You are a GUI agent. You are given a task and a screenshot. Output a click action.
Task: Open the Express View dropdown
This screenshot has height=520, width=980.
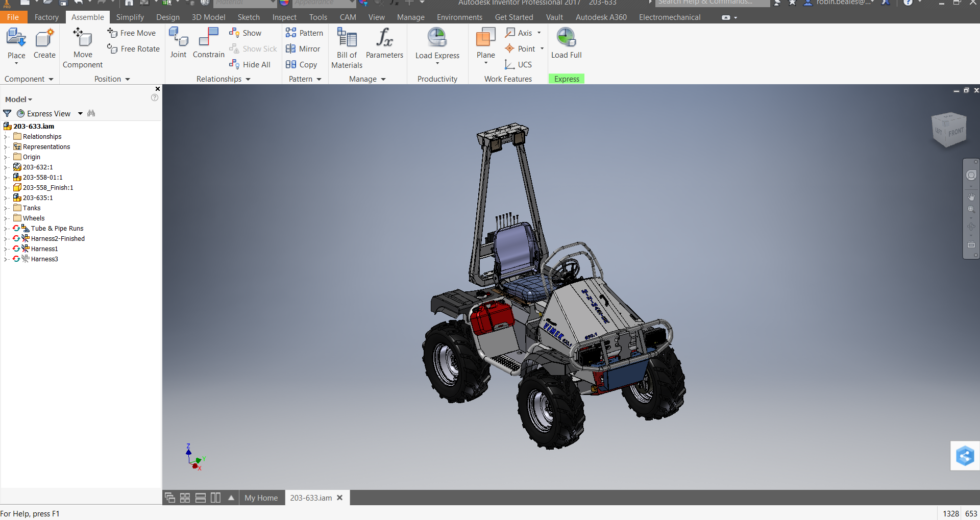tap(80, 114)
